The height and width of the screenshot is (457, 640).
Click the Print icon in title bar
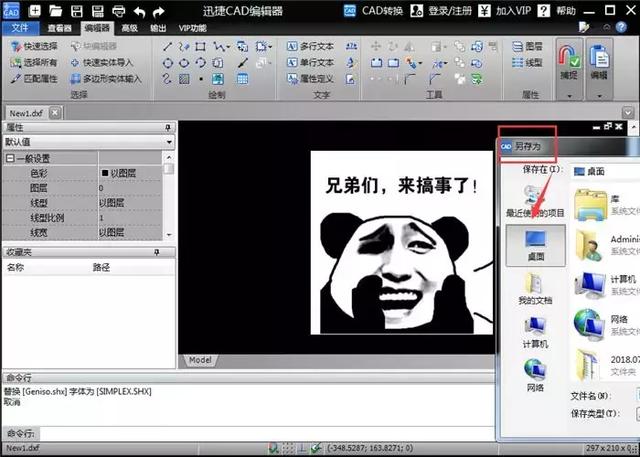pyautogui.click(x=118, y=11)
